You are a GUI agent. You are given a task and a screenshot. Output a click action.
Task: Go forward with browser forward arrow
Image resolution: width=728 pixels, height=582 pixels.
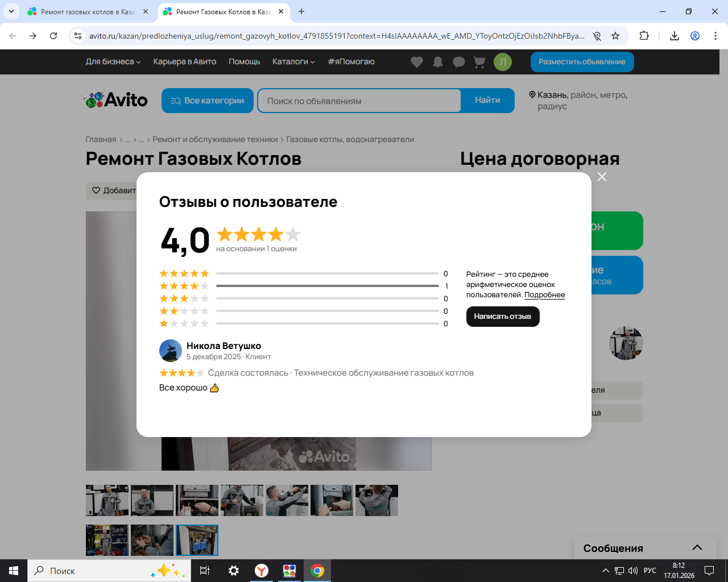[33, 36]
